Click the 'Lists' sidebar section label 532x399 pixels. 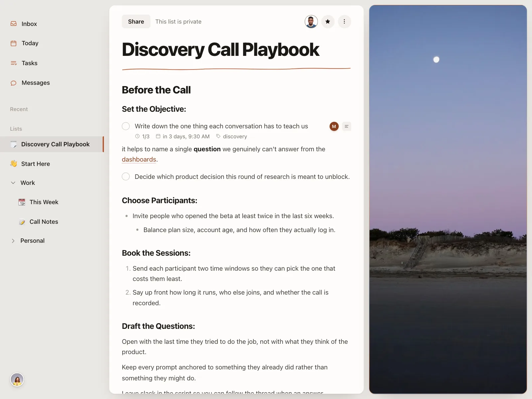point(16,129)
